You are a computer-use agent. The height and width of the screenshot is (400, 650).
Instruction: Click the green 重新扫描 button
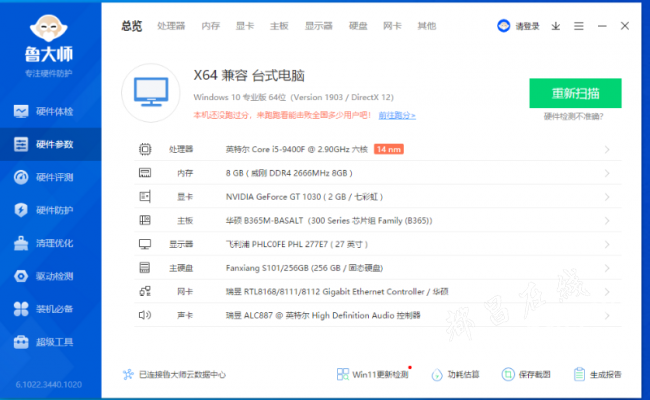(x=575, y=93)
